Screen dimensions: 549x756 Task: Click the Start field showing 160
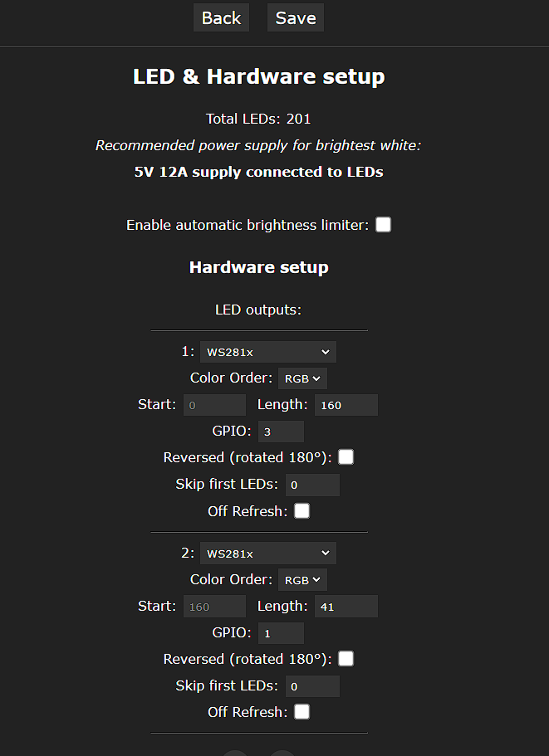tap(214, 606)
